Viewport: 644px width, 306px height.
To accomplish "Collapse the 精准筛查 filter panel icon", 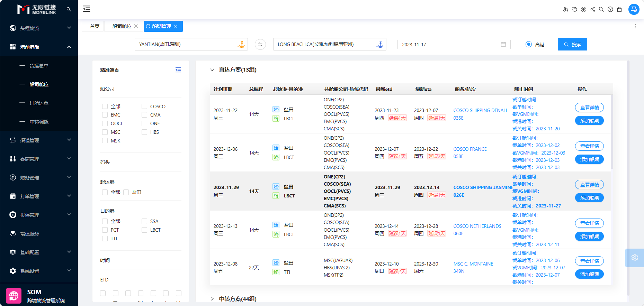I will coord(178,70).
